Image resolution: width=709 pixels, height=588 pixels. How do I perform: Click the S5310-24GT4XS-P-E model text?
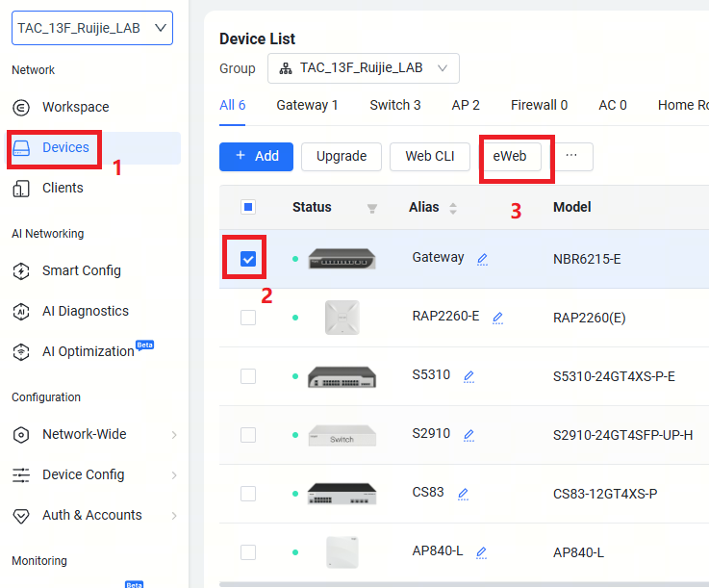click(614, 376)
